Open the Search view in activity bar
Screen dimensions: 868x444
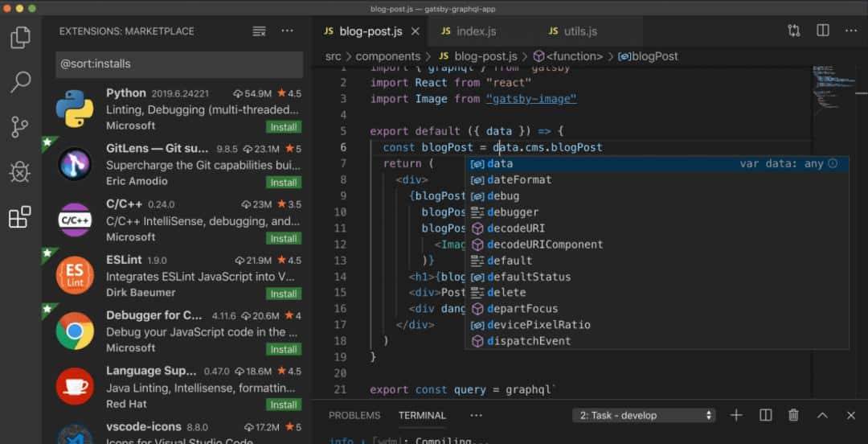(x=21, y=81)
